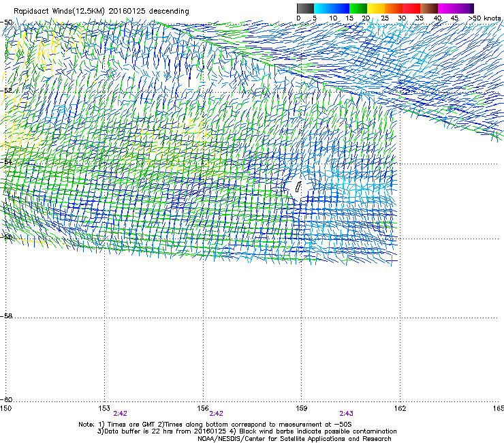504x443 pixels.
Task: Click the 'NOAA/NESDIS/Center for Satellite Applications and Research' credit
Action: (294, 439)
